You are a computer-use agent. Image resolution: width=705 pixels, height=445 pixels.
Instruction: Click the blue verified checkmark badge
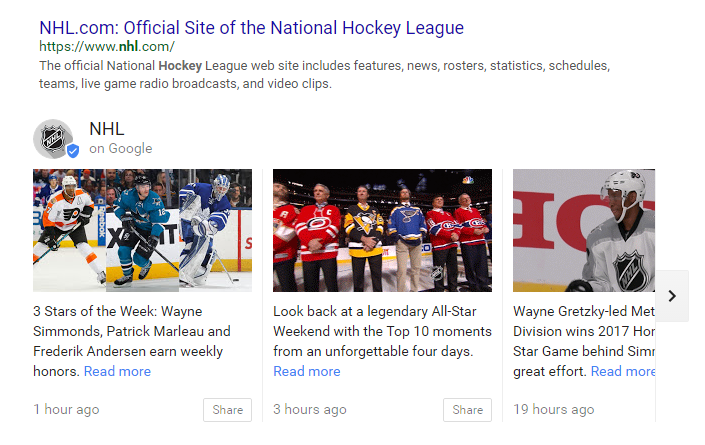coord(73,151)
